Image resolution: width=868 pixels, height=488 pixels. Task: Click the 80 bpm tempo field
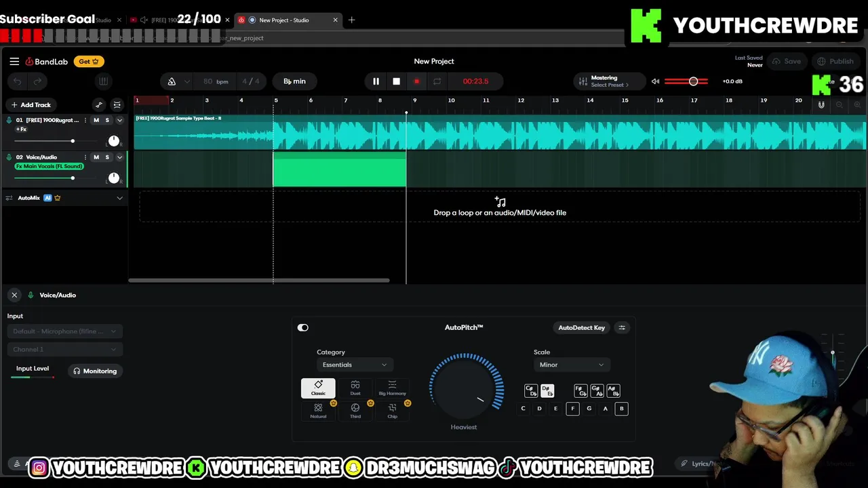click(216, 81)
